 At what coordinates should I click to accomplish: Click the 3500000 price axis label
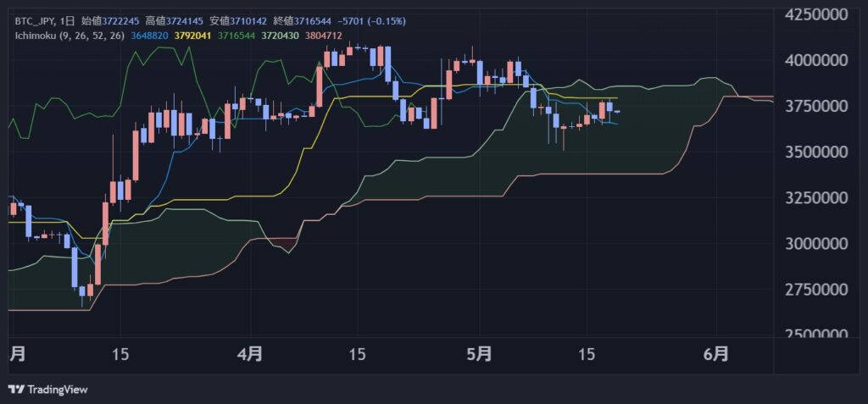(816, 152)
